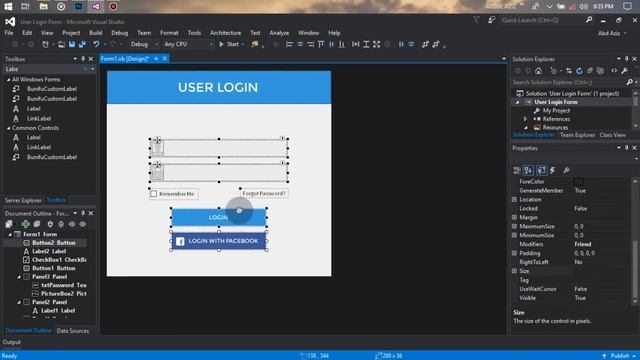Image resolution: width=640 pixels, height=360 pixels.
Task: Click the Undo arrow icon
Action: click(96, 44)
